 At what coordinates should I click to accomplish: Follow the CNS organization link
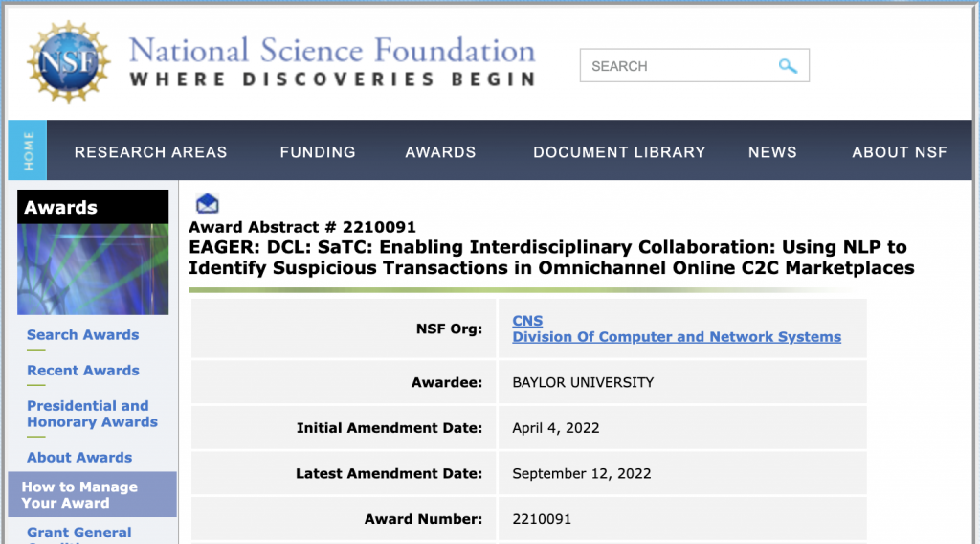coord(527,321)
